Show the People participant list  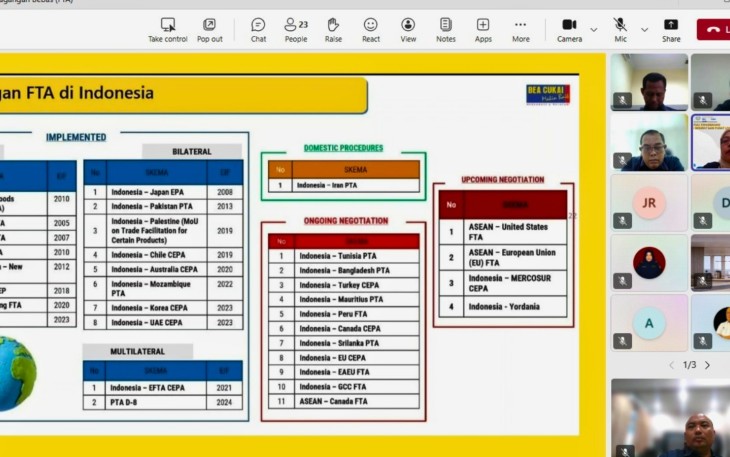tap(296, 30)
